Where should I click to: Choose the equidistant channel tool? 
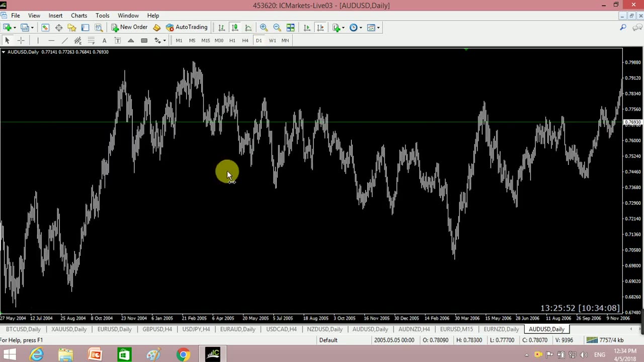pyautogui.click(x=77, y=41)
